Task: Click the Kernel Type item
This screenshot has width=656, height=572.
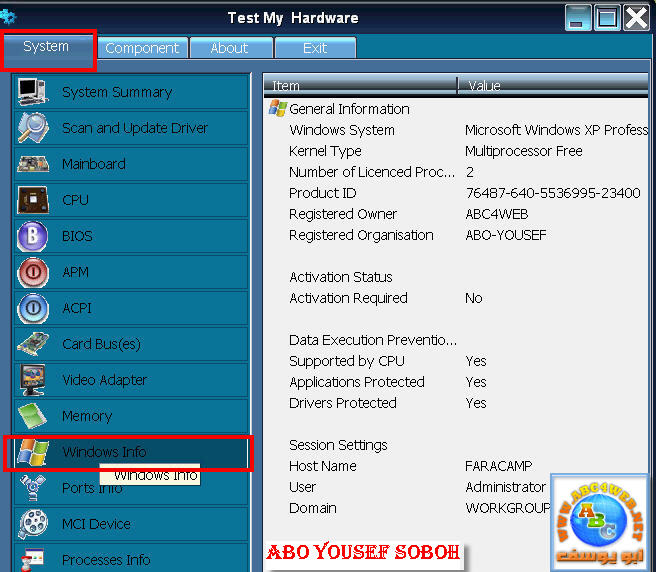Action: (x=325, y=151)
